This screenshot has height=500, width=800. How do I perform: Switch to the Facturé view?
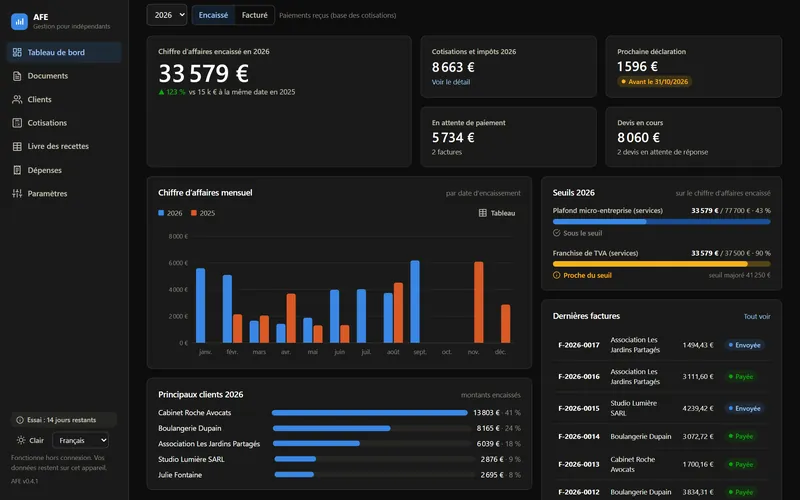tap(255, 15)
